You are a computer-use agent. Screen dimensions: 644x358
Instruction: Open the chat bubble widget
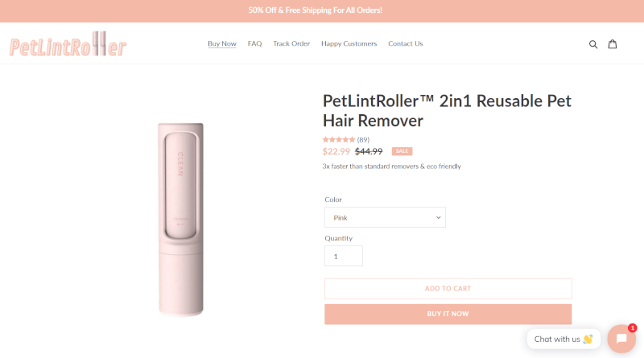coord(621,339)
